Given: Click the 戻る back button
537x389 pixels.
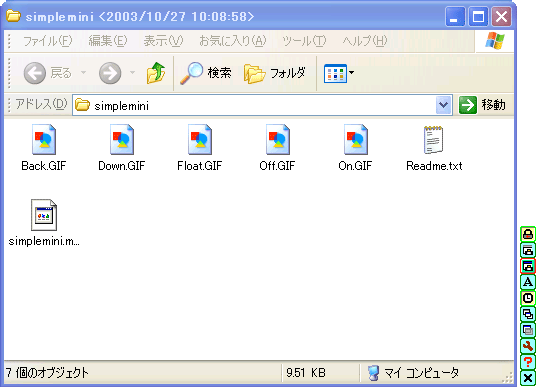Looking at the screenshot, I should (48, 73).
